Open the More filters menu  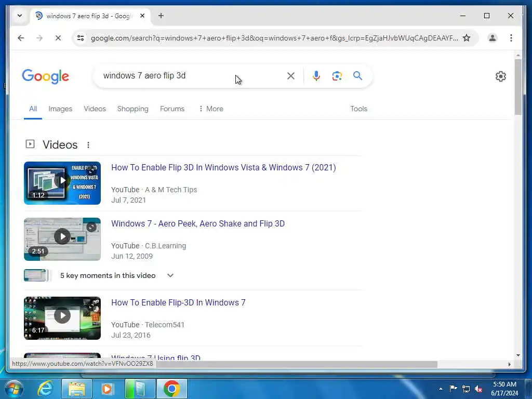211,109
